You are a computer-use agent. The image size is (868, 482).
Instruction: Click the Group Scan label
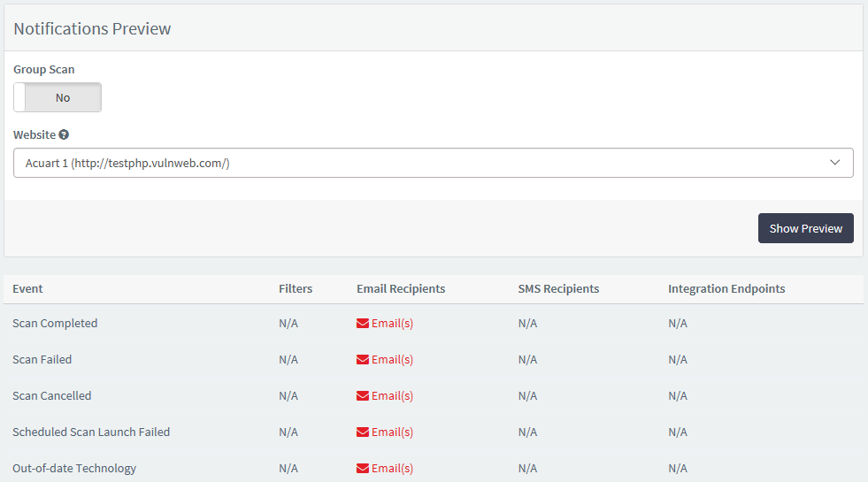(43, 70)
